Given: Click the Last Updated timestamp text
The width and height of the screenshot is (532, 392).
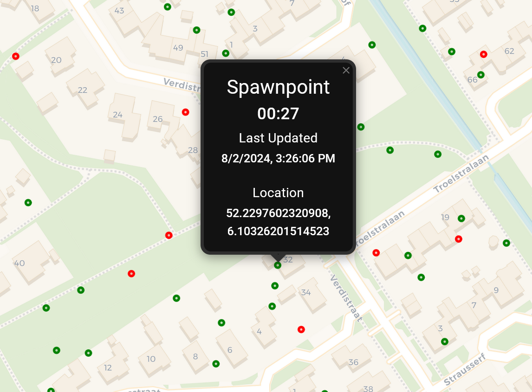Looking at the screenshot, I should (x=279, y=158).
